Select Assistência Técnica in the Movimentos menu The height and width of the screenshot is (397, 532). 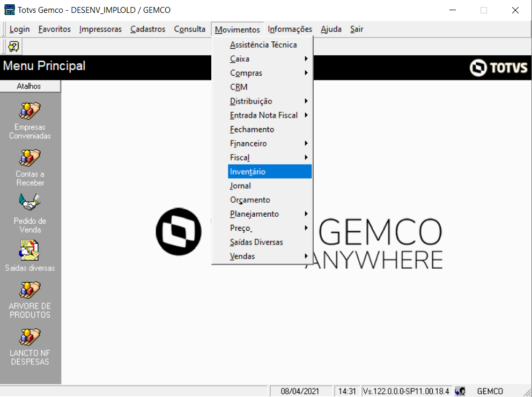pos(270,45)
